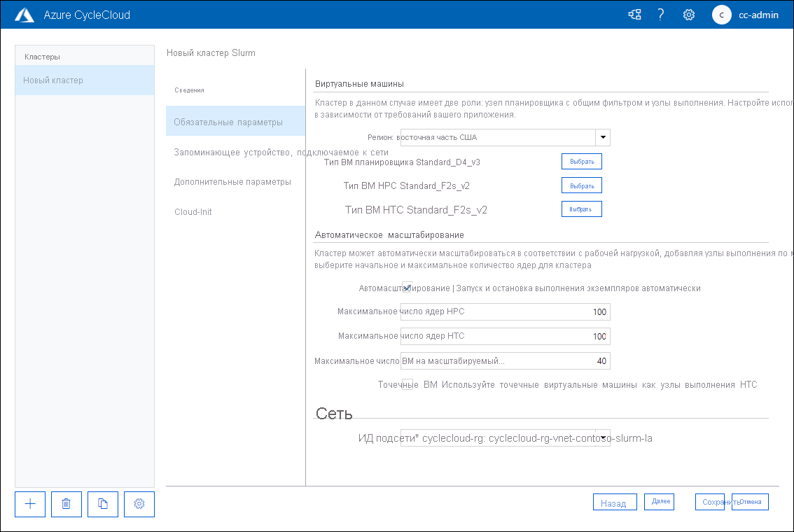Click the Standard_D4_v3 scheduler type text

[x=447, y=162]
